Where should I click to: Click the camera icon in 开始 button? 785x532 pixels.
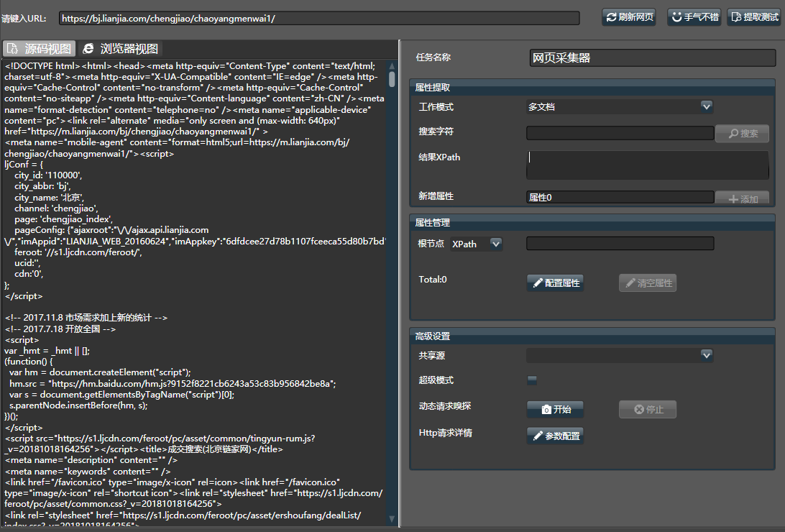tap(546, 409)
